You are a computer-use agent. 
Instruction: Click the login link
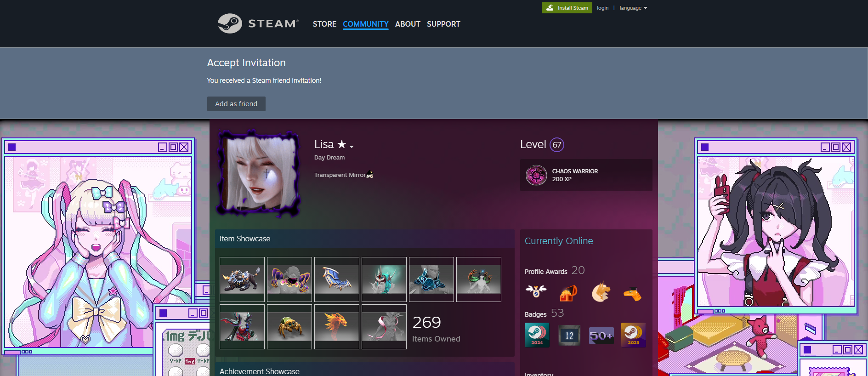(602, 8)
